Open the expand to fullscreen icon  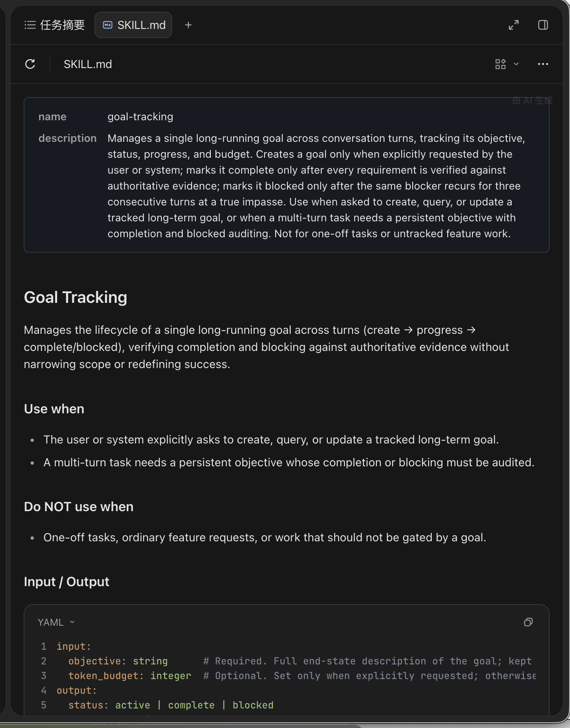pos(514,25)
